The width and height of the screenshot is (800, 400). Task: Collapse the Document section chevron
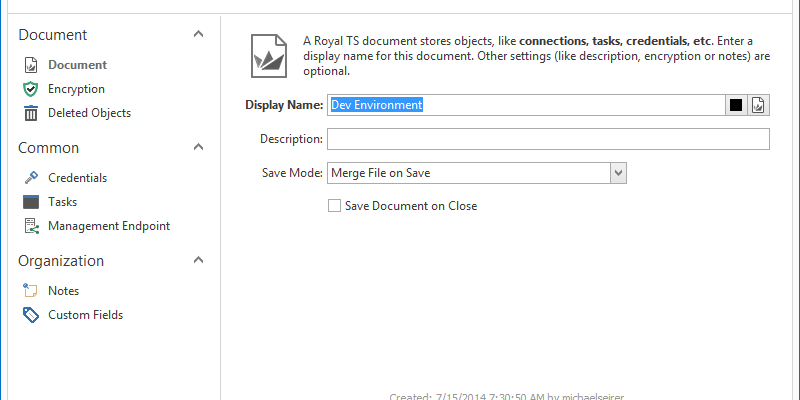point(199,35)
